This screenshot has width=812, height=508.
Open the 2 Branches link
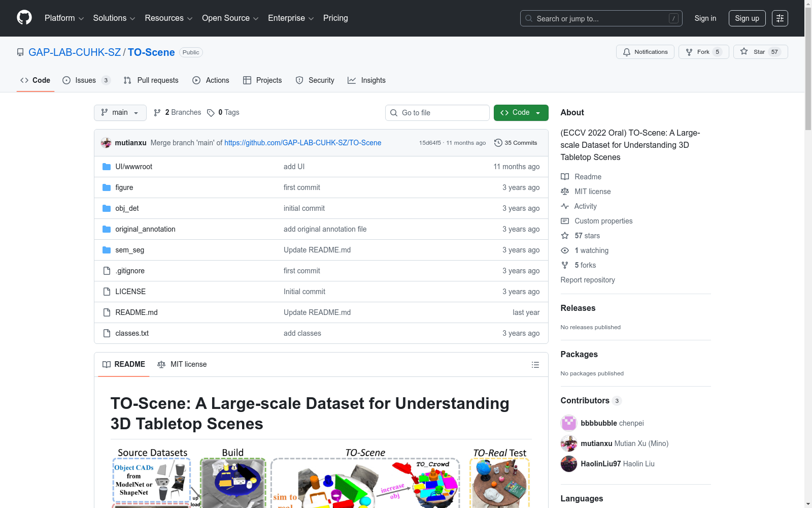pyautogui.click(x=178, y=113)
